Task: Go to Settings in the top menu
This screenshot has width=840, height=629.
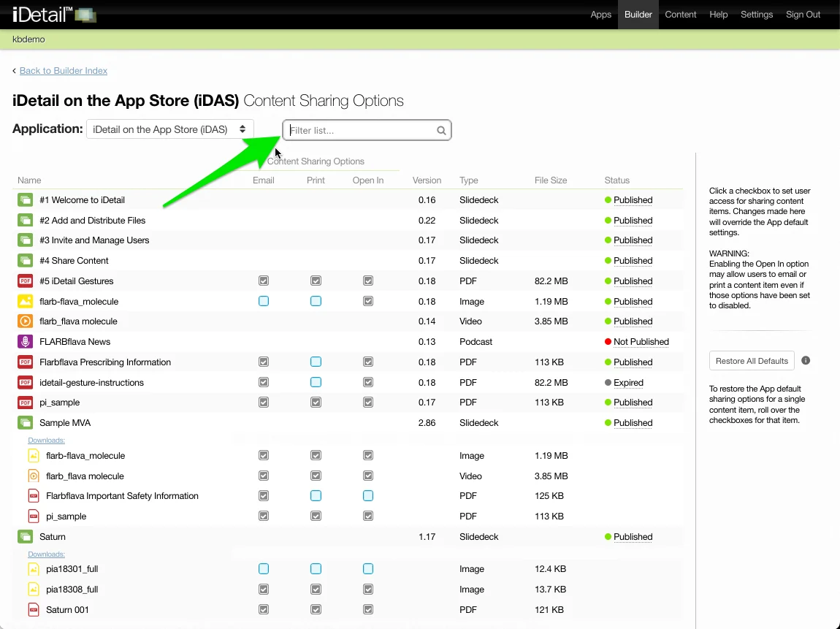Action: click(756, 15)
